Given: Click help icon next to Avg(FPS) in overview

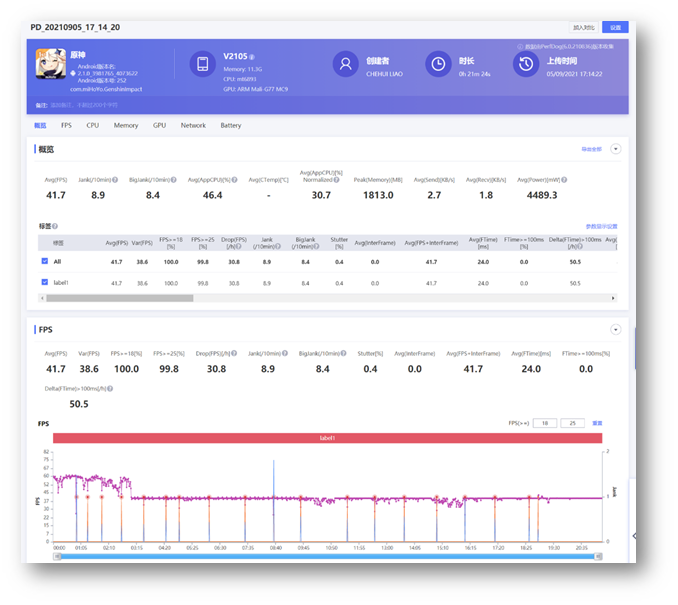Looking at the screenshot, I should [x=71, y=180].
